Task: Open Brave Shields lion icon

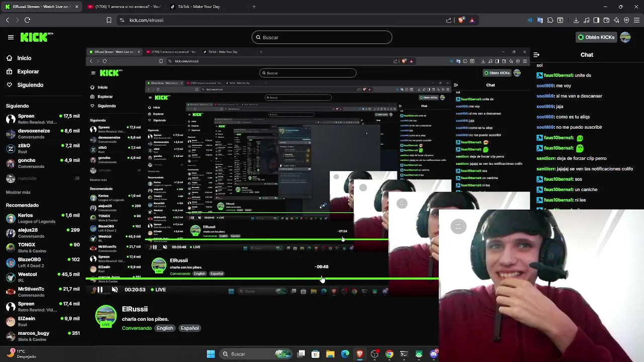Action: pyautogui.click(x=461, y=20)
